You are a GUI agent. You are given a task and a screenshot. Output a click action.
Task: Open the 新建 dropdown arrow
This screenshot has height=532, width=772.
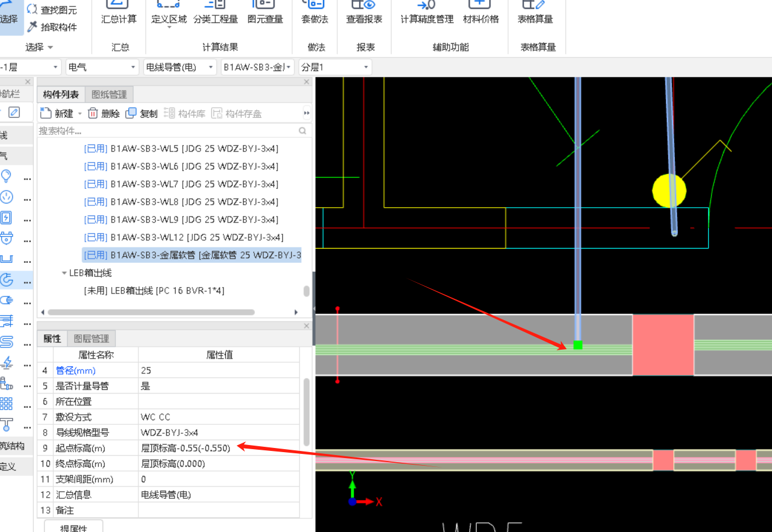(x=80, y=114)
